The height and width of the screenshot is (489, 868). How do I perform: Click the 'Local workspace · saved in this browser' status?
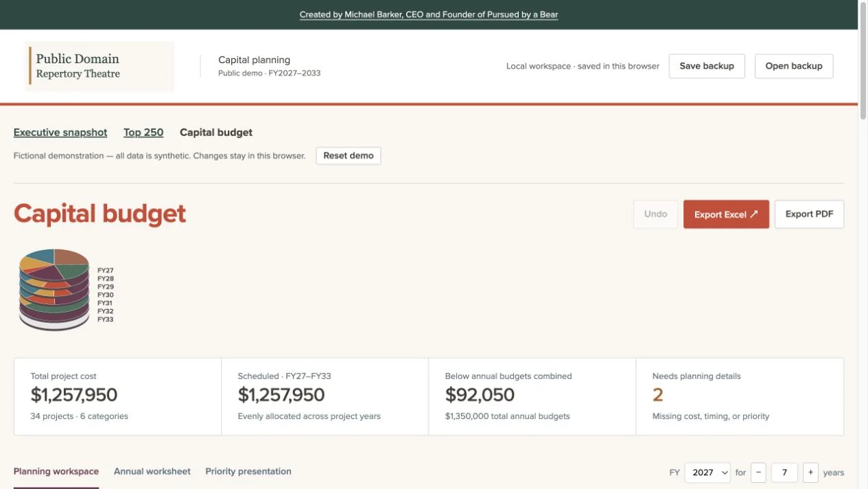[x=583, y=67]
